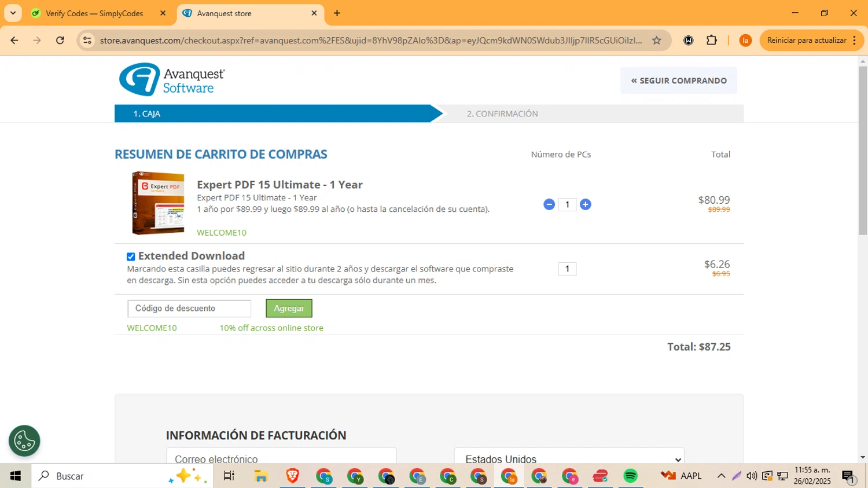The height and width of the screenshot is (488, 868).
Task: Click the Avanquest Software logo
Action: (172, 79)
